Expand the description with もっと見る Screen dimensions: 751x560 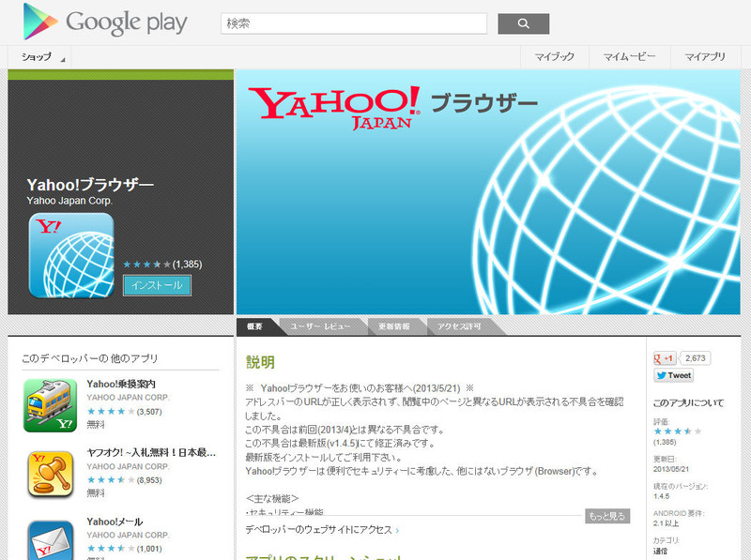point(607,516)
